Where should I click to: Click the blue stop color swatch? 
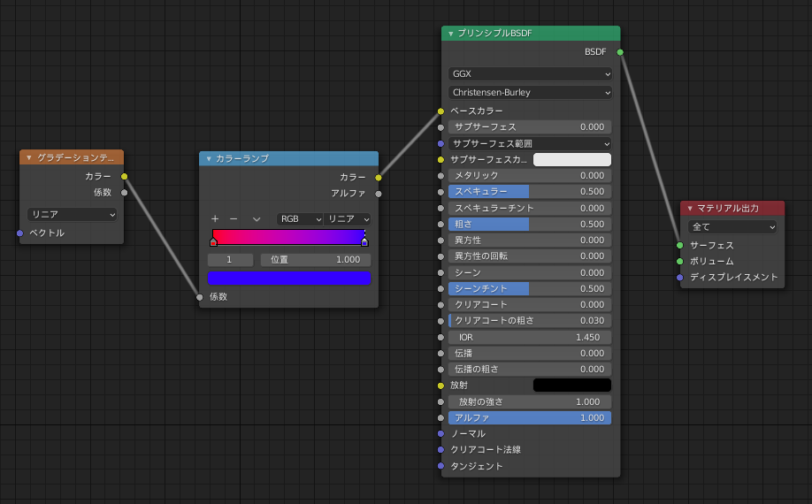(x=289, y=279)
